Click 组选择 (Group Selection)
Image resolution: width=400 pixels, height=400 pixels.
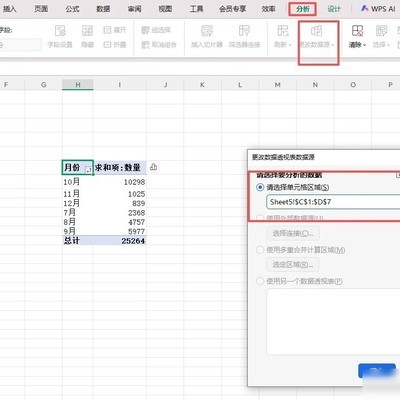(x=156, y=30)
